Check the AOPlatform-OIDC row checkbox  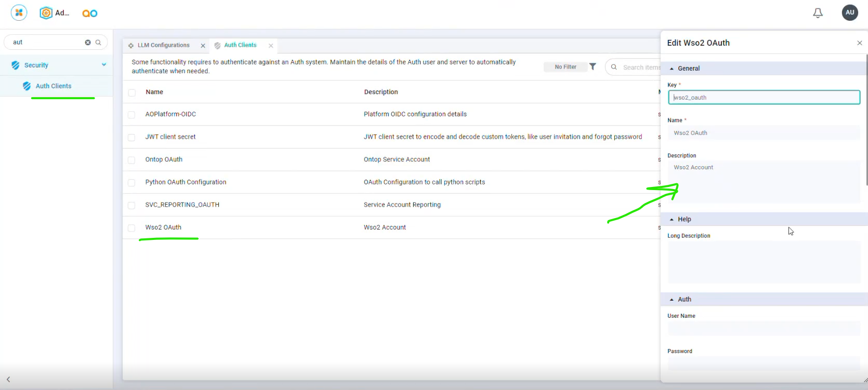pos(131,115)
